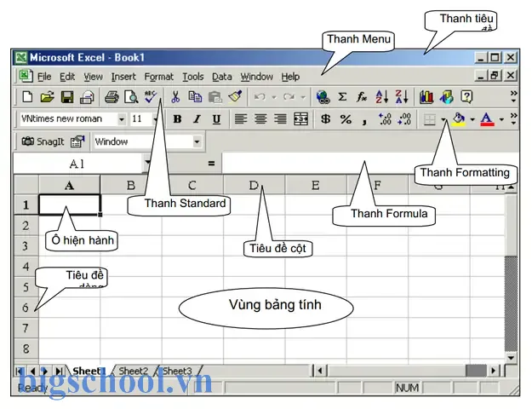This screenshot has height=409, width=532.
Task: Click the Merge and Center icon
Action: click(300, 119)
